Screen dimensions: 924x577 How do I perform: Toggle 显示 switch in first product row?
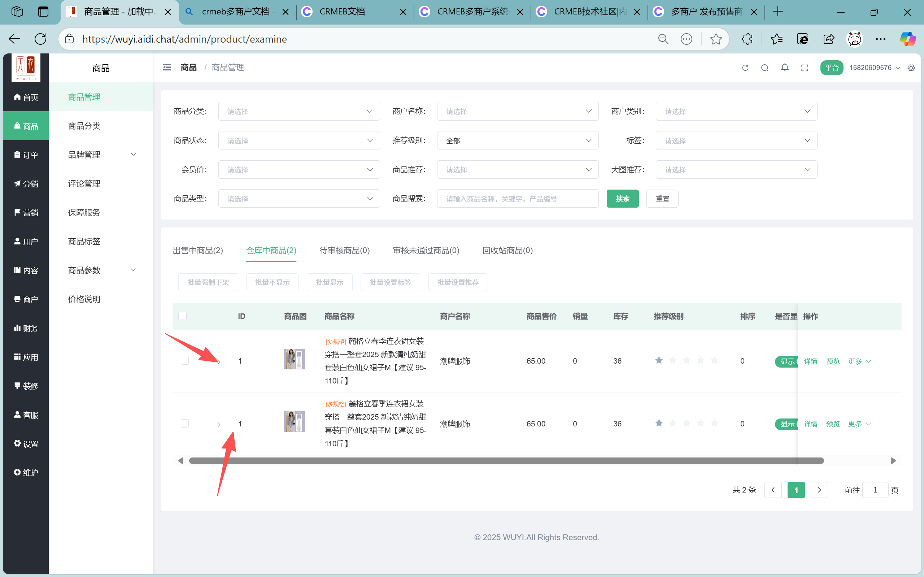(786, 361)
